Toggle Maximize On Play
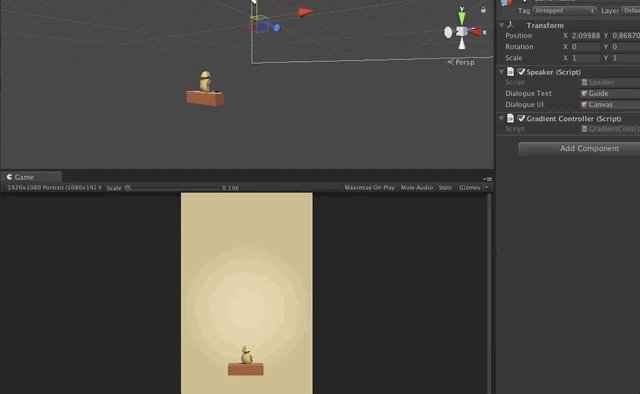The height and width of the screenshot is (394, 640). point(369,188)
